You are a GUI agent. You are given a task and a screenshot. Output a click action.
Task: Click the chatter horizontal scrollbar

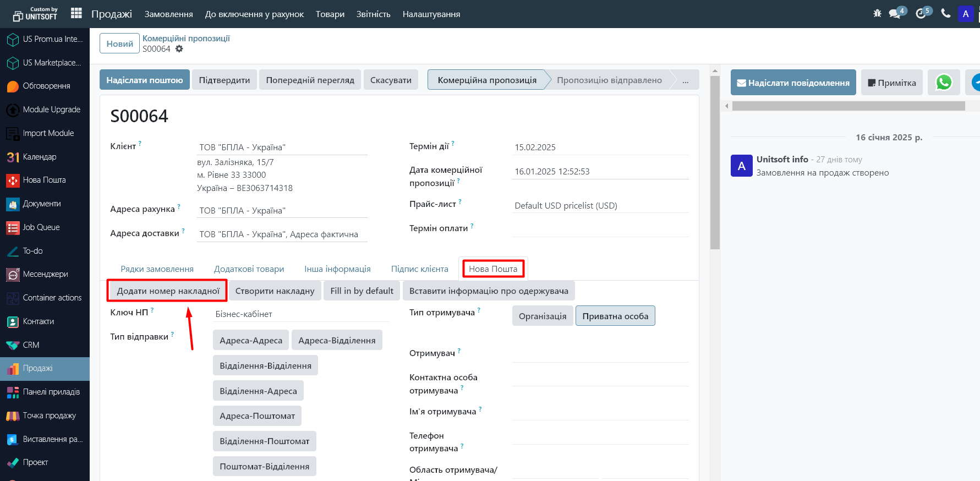tap(848, 106)
